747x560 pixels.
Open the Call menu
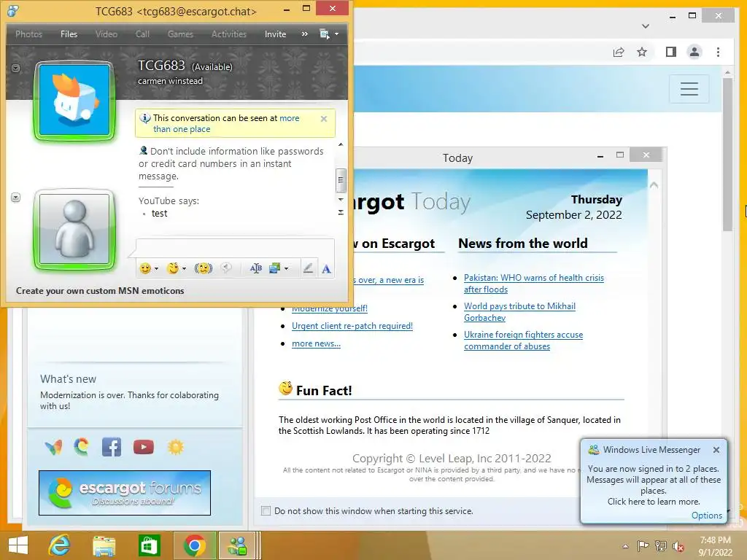pos(142,34)
